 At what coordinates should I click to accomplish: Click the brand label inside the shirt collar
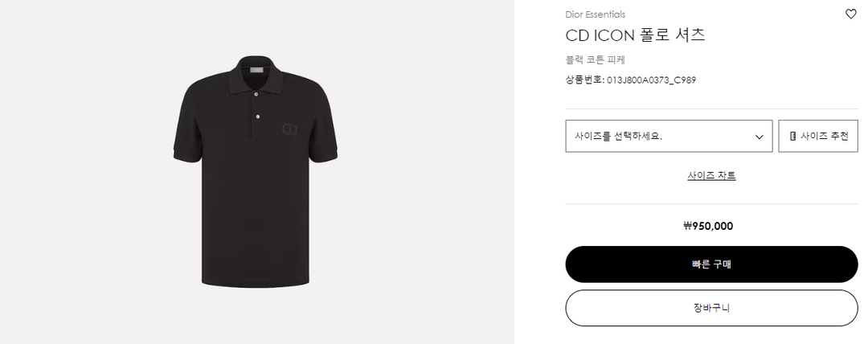click(x=256, y=72)
